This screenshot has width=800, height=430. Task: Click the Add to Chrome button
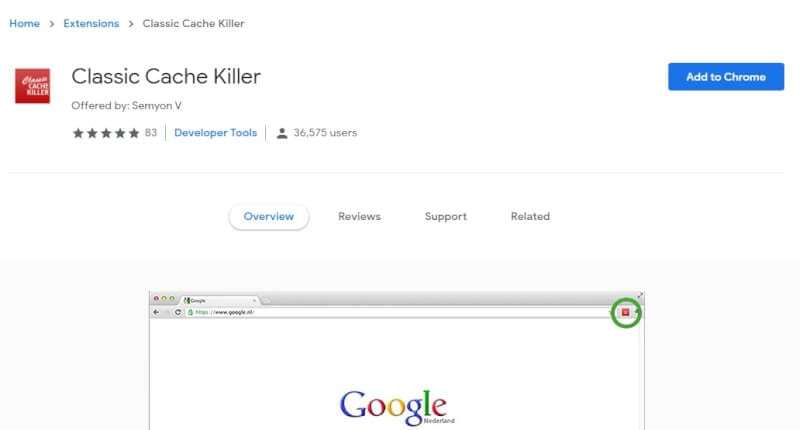(x=726, y=77)
